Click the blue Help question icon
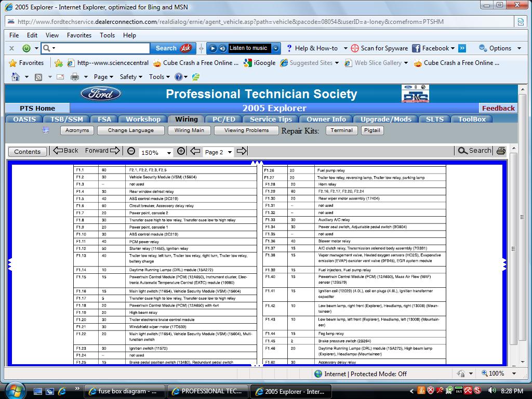The image size is (532, 399). [x=179, y=77]
